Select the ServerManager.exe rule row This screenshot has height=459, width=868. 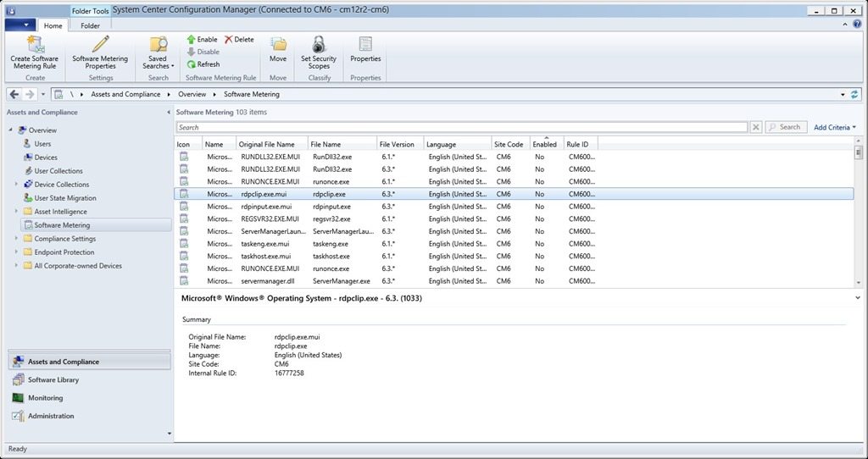point(514,281)
